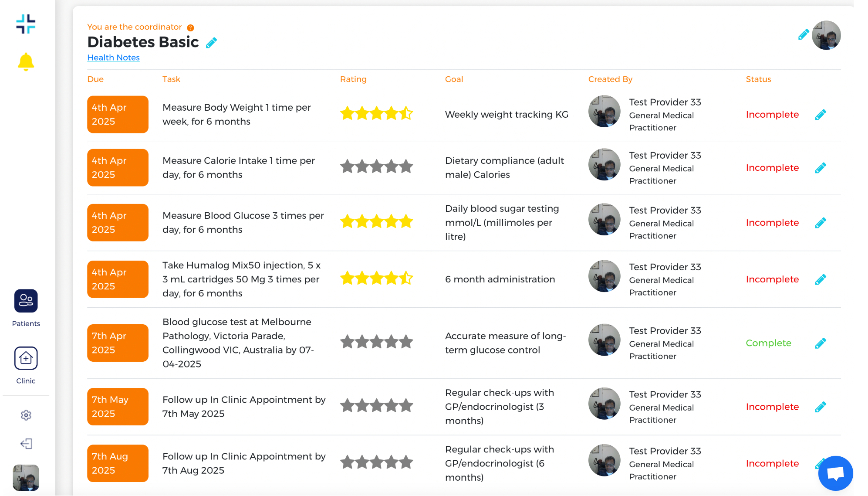
Task: Click the logout icon in sidebar
Action: pos(26,444)
